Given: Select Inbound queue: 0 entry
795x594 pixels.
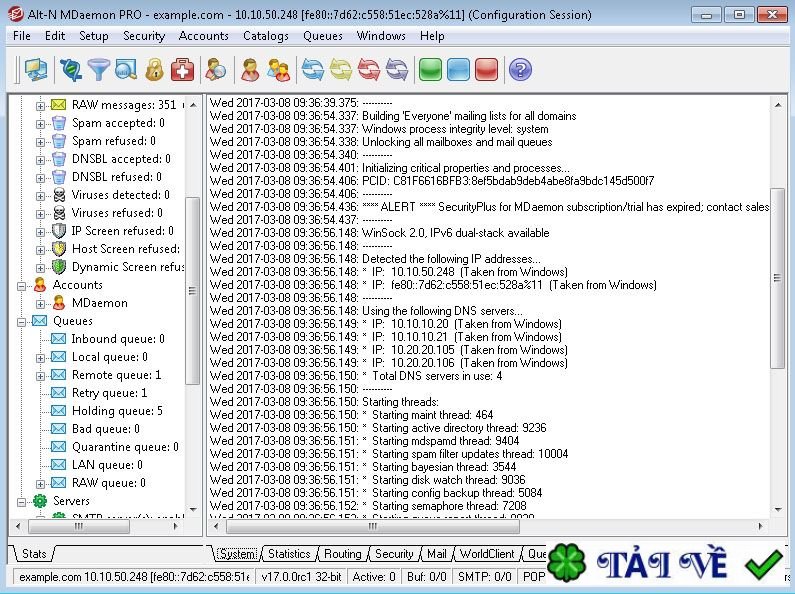Looking at the screenshot, I should pos(118,339).
